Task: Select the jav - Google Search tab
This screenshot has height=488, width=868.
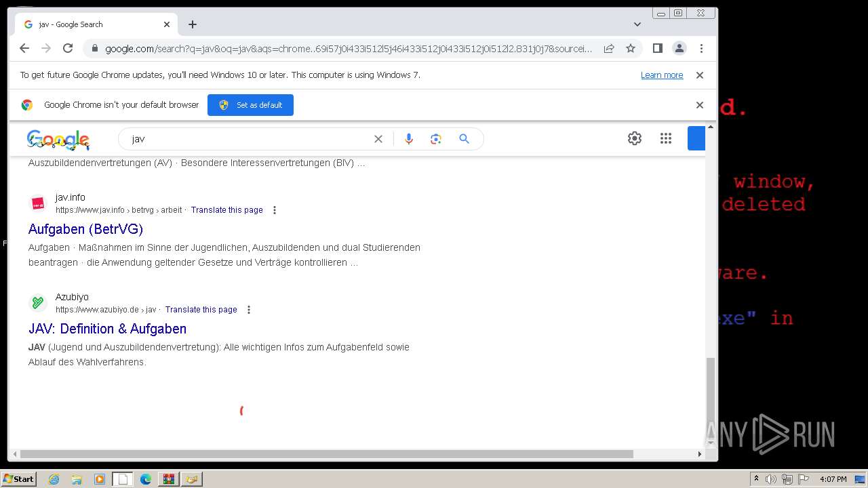Action: tap(96, 24)
